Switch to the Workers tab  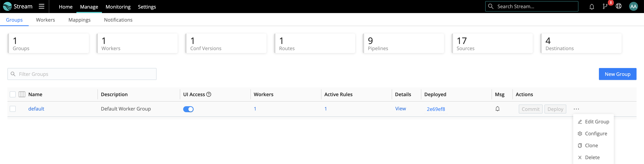[45, 20]
